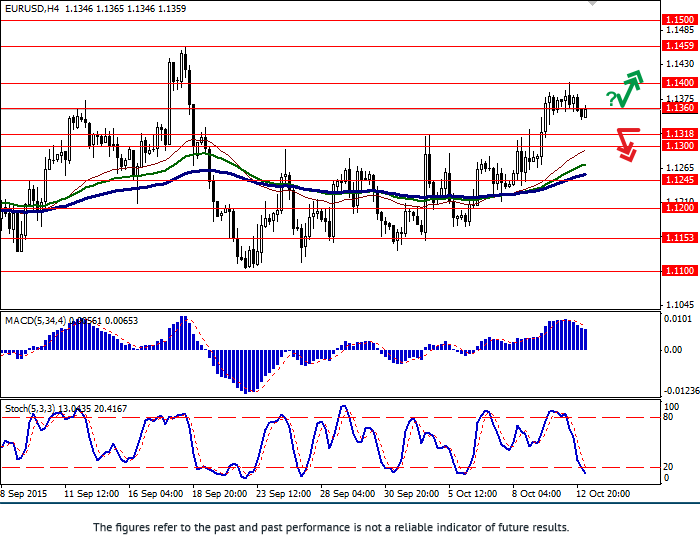Click the -0.01236 MACD scale value
Screen dimensions: 700x552
(x=682, y=391)
